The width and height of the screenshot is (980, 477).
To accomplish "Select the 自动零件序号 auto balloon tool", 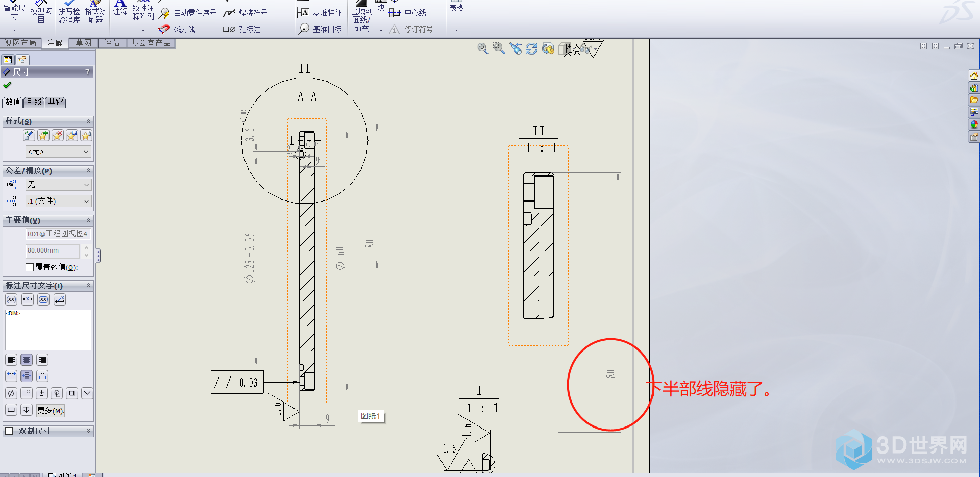I will (x=187, y=13).
